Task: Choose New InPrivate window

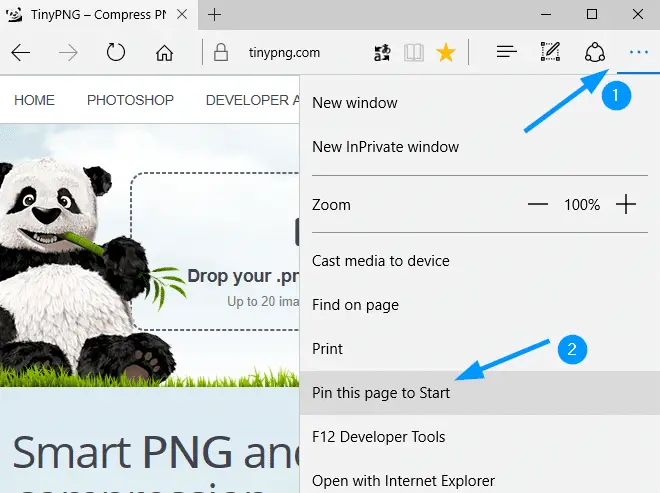Action: 479,147
